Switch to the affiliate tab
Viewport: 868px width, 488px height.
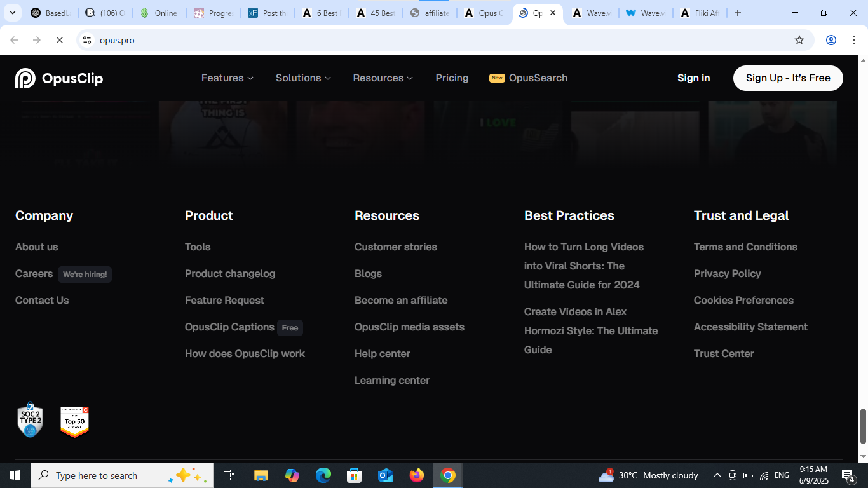[x=430, y=13]
